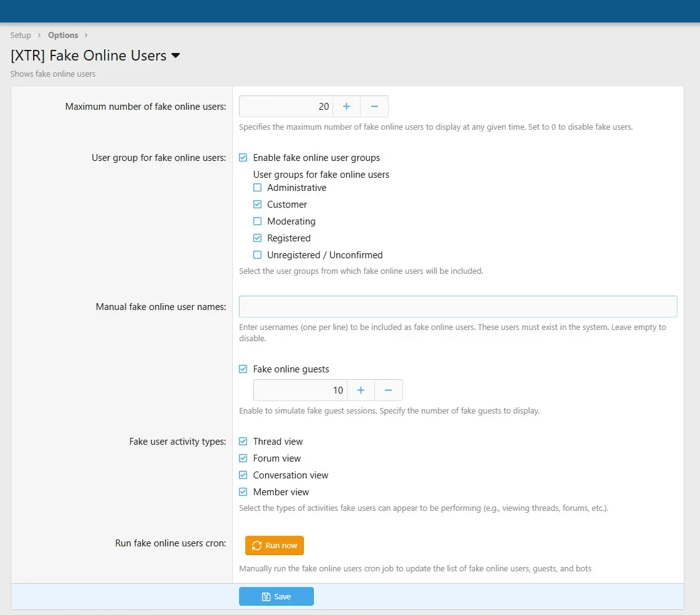Tick Unregistered / Unconfirmed user group
The width and height of the screenshot is (700, 615).
point(258,255)
